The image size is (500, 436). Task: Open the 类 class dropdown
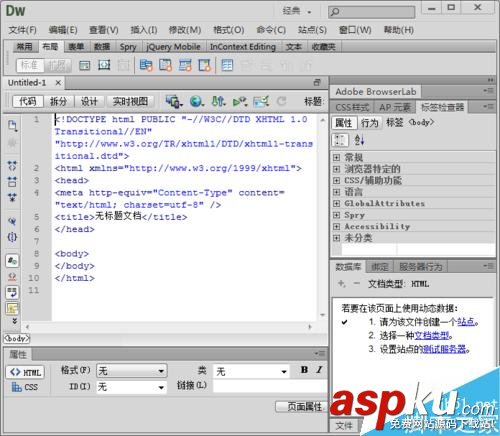251,371
